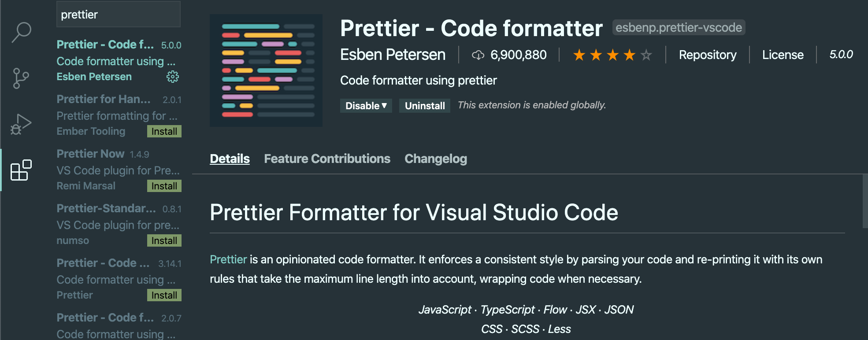Viewport: 868px width, 340px height.
Task: Click the extensions search field containing prettier
Action: coord(119,14)
